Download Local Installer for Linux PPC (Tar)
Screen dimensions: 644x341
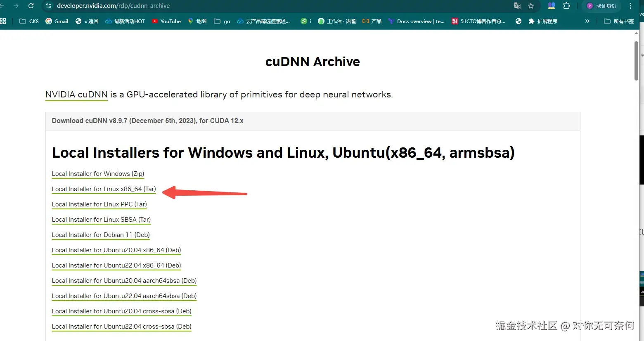[99, 204]
